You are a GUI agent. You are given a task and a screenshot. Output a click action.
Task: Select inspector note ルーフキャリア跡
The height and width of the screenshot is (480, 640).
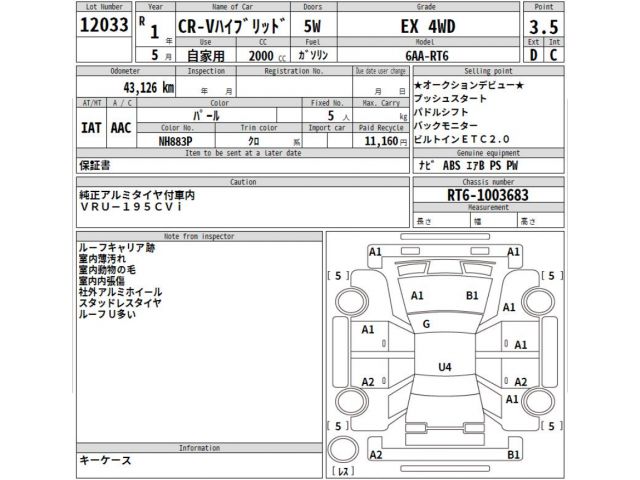(x=117, y=247)
